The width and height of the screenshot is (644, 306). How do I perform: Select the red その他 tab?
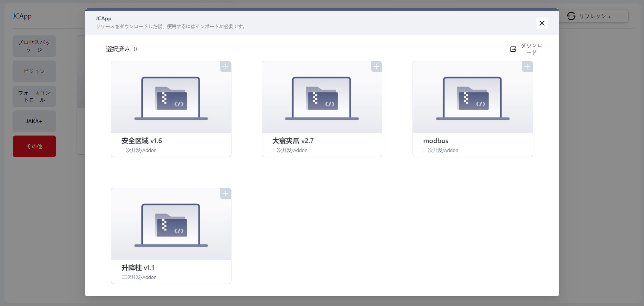click(x=34, y=146)
